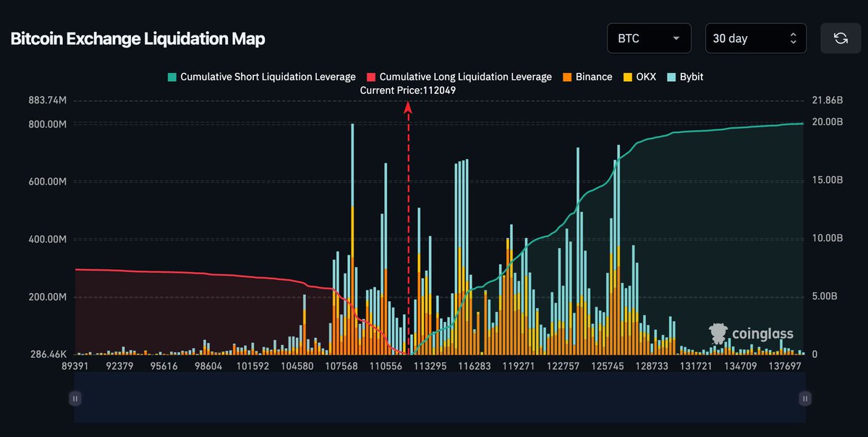Click the light blue Bybit legend square
The width and height of the screenshot is (868, 437).
[x=671, y=77]
